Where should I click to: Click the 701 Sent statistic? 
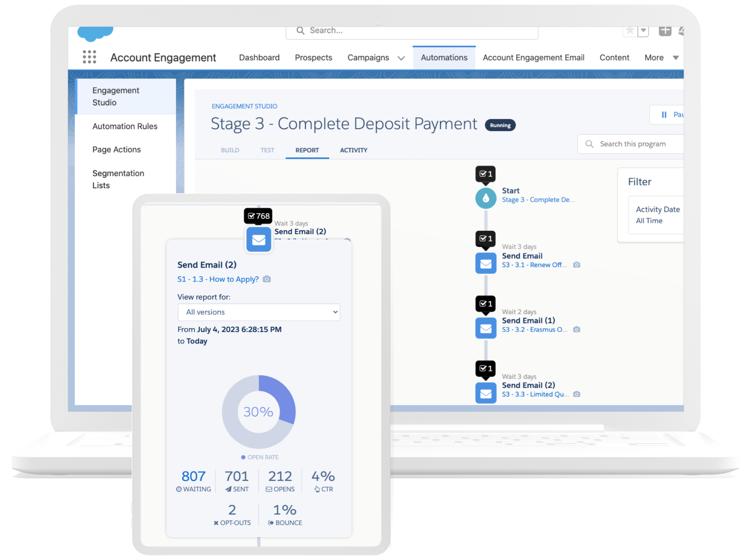(237, 481)
